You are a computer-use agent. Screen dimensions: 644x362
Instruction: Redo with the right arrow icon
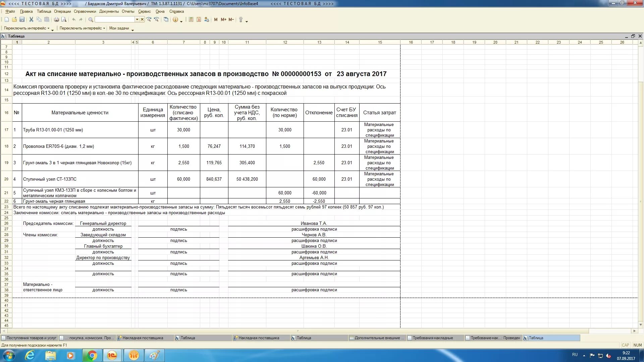(x=81, y=20)
